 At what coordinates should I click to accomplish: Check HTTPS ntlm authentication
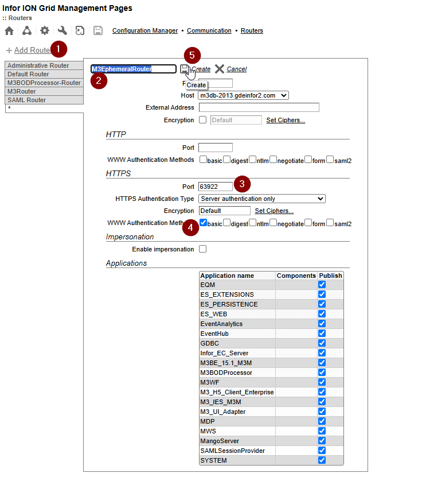(253, 222)
